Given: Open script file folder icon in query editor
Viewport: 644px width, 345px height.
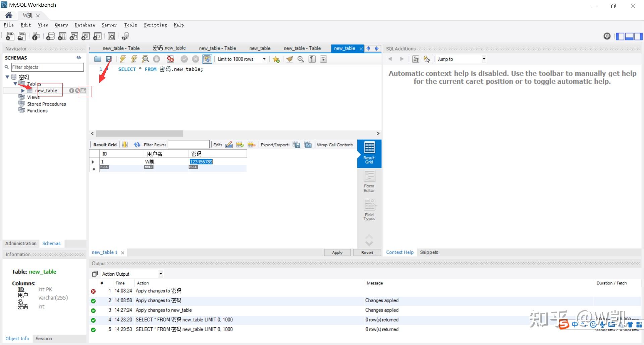Looking at the screenshot, I should [98, 59].
